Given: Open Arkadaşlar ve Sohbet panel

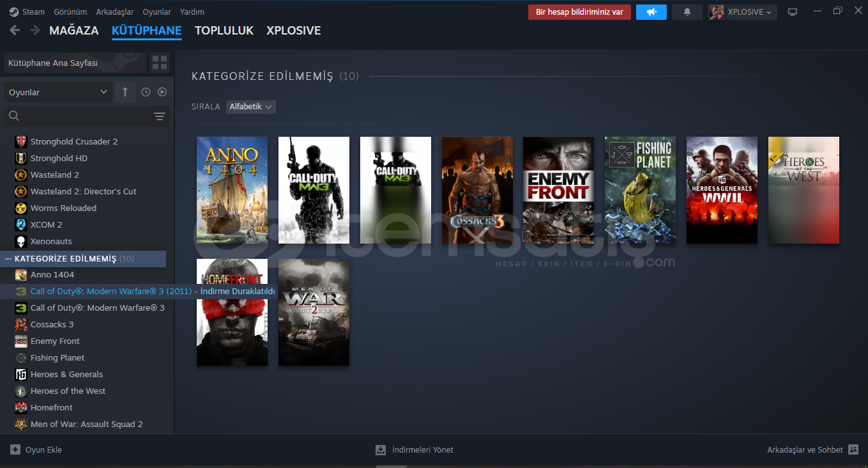Looking at the screenshot, I should [813, 449].
